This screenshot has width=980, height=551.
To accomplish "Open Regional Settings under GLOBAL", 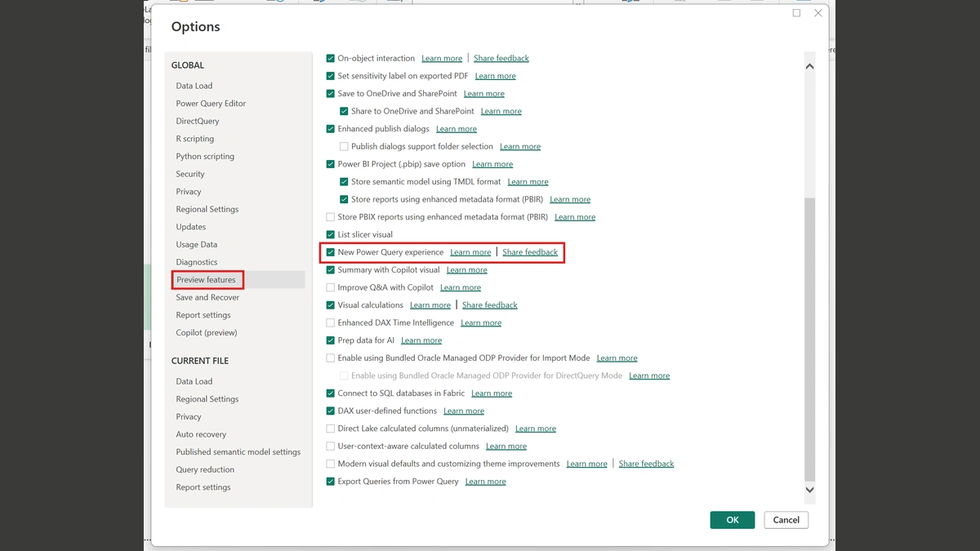I will pyautogui.click(x=207, y=210).
